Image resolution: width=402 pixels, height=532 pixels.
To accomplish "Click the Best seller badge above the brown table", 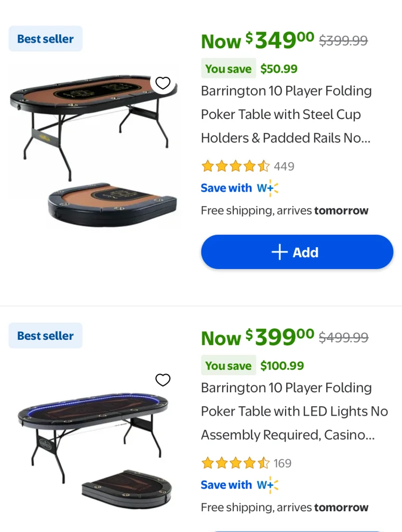I will click(x=46, y=39).
